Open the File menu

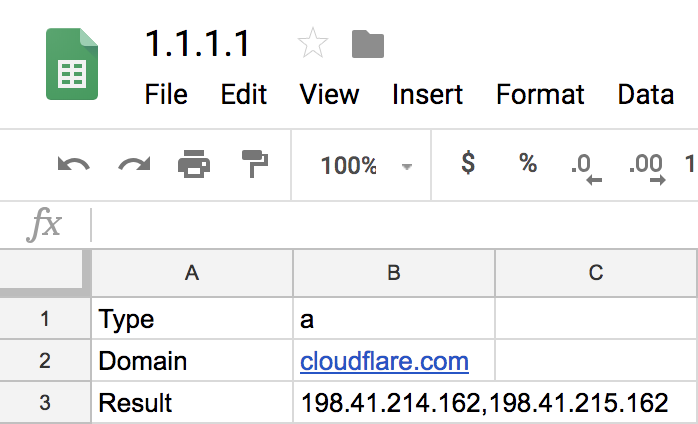(166, 95)
